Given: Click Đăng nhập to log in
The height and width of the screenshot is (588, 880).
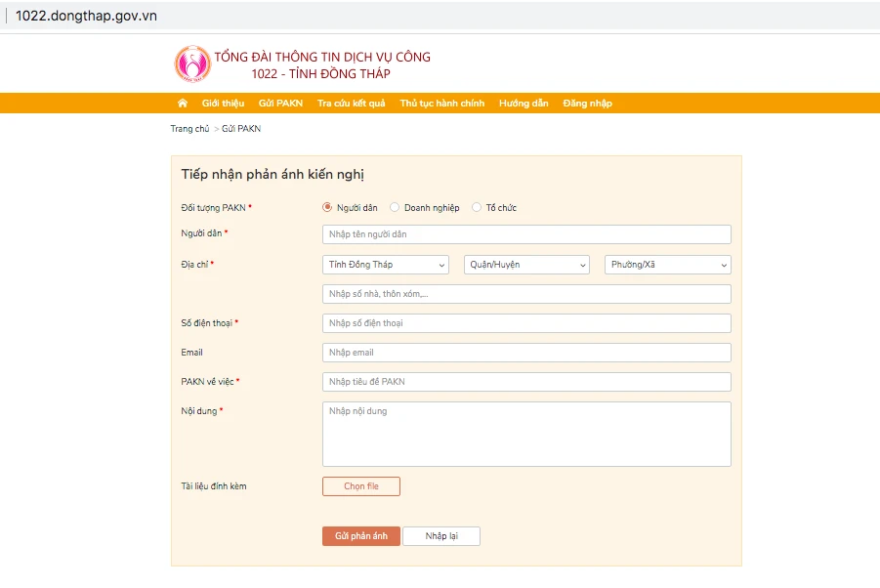Looking at the screenshot, I should (587, 104).
